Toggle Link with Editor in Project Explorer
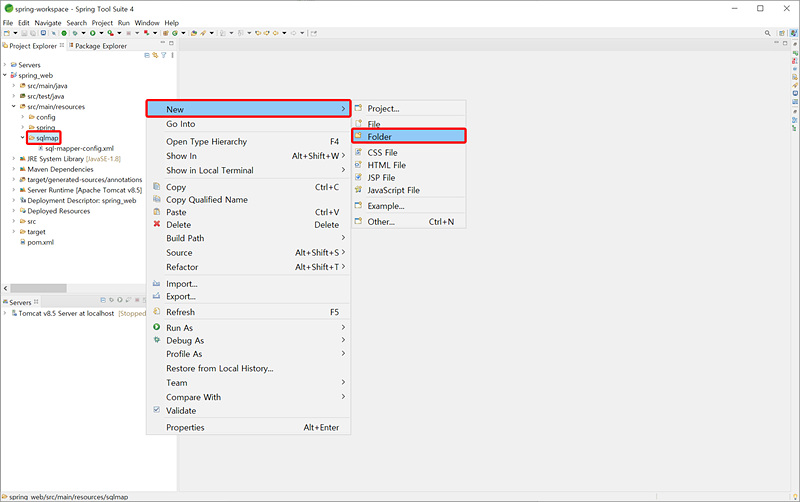Viewport: 800px width, 502px height. coord(155,55)
